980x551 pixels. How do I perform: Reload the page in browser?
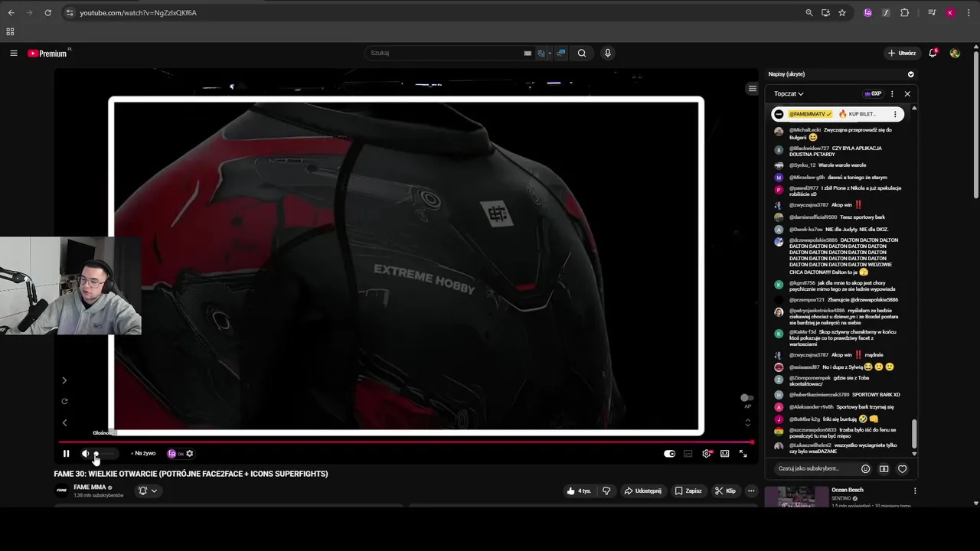pyautogui.click(x=47, y=12)
